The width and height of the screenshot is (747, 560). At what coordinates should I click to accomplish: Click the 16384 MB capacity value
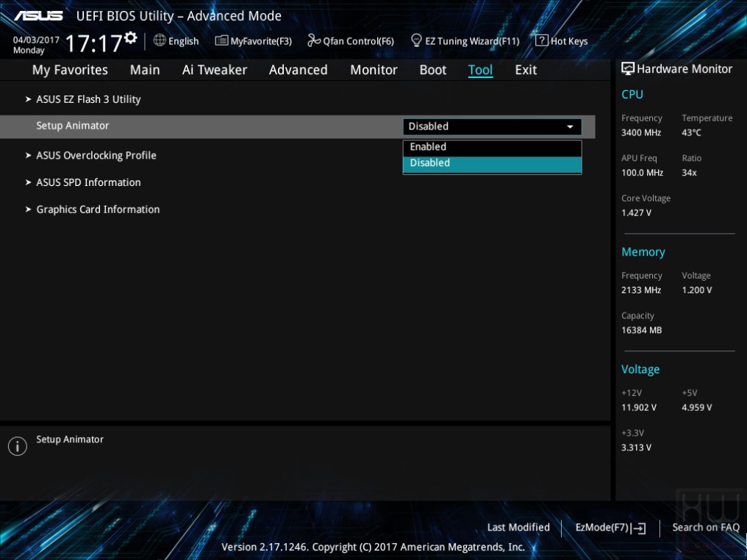pyautogui.click(x=642, y=330)
